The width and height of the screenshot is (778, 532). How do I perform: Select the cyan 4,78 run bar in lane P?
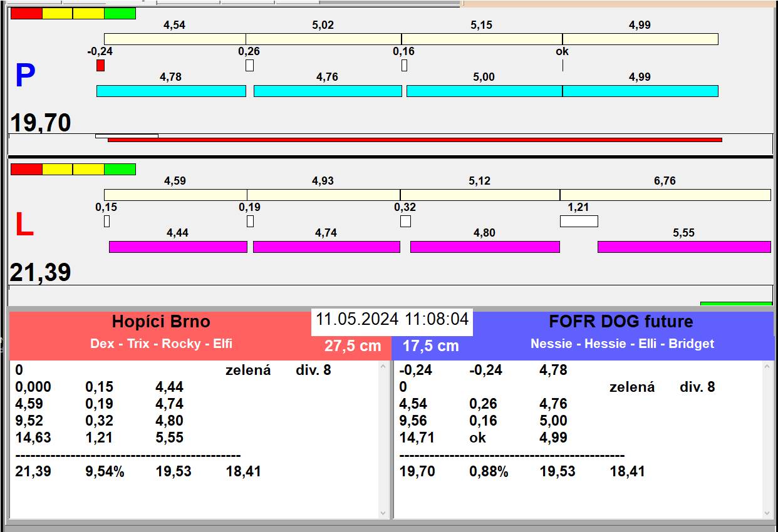pos(171,91)
